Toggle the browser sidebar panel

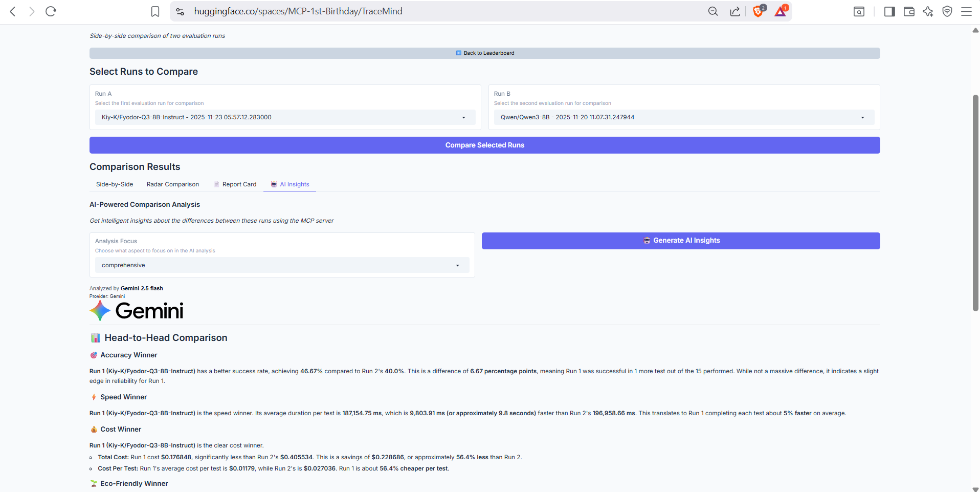point(889,11)
